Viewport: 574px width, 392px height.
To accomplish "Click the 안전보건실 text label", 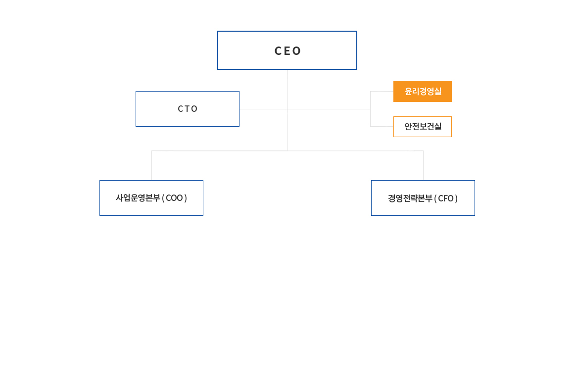I will pos(423,126).
